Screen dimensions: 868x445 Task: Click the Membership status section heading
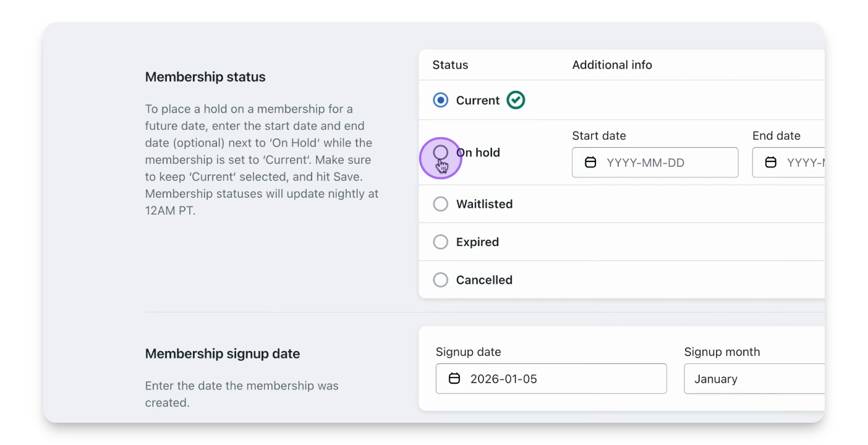pyautogui.click(x=205, y=77)
